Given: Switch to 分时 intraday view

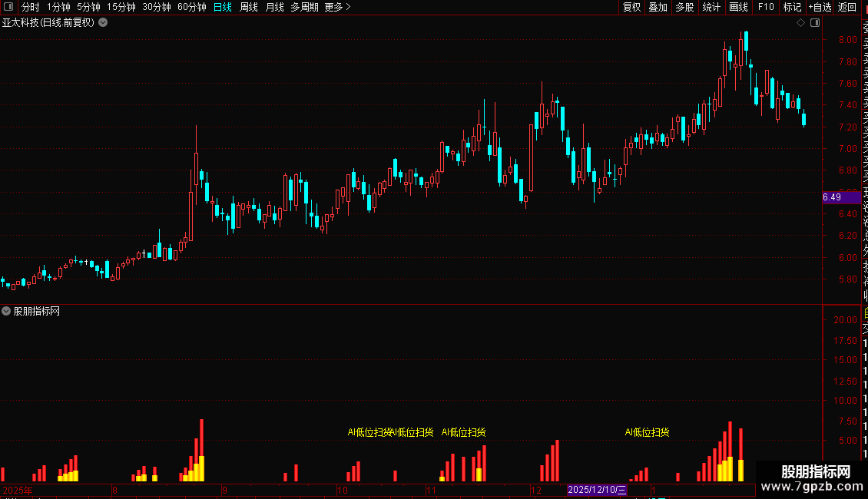Looking at the screenshot, I should (31, 7).
